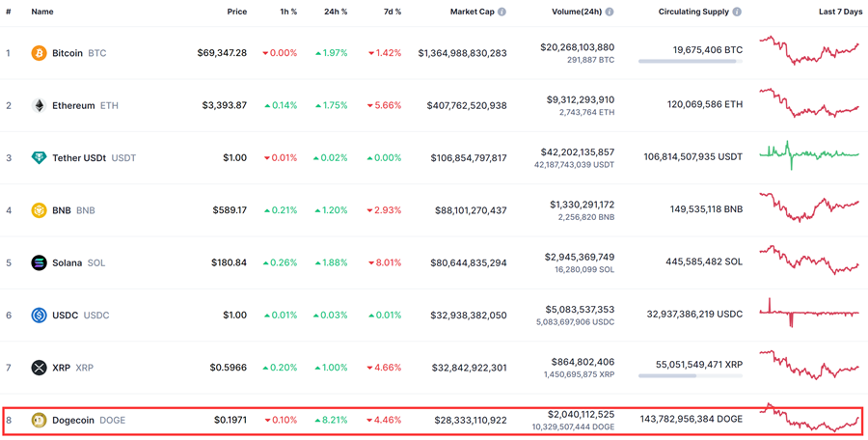Sort the table by Price column
The height and width of the screenshot is (440, 868).
[x=236, y=13]
